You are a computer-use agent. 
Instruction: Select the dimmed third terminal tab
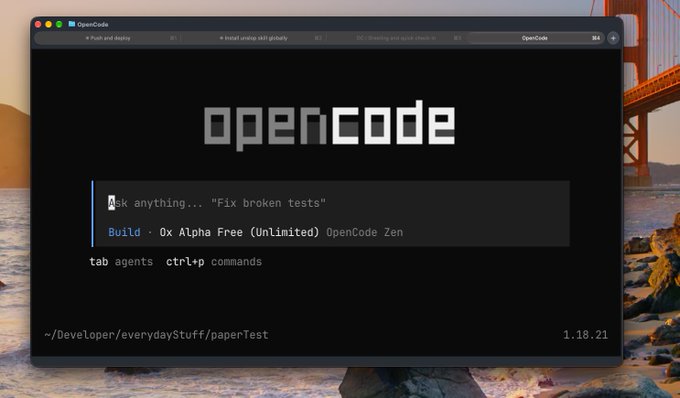pyautogui.click(x=396, y=38)
